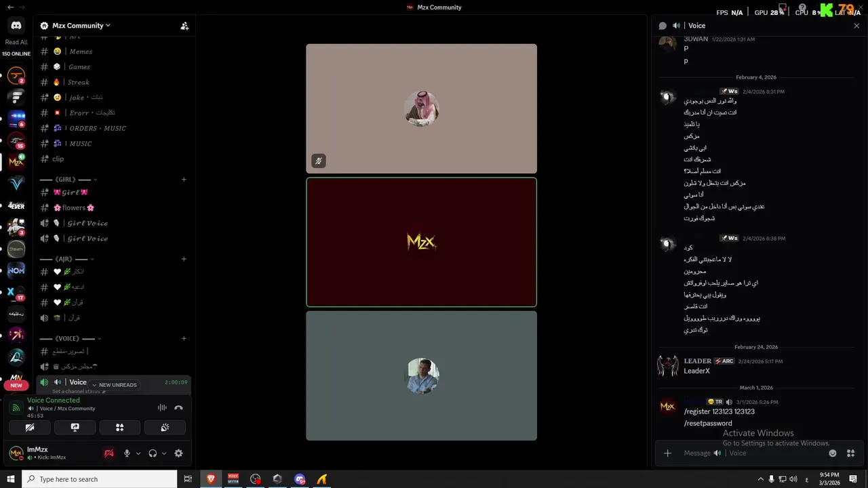Open Task View in taskbar
The image size is (868, 488).
tap(188, 479)
